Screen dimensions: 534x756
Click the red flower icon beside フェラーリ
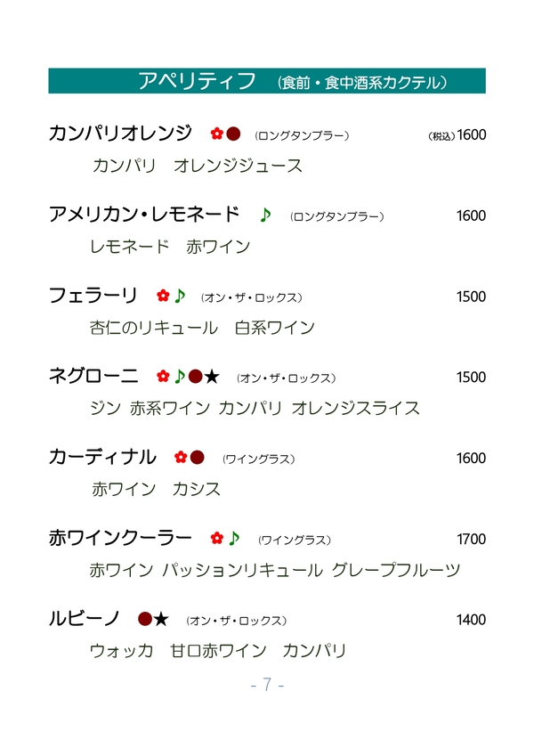point(163,296)
